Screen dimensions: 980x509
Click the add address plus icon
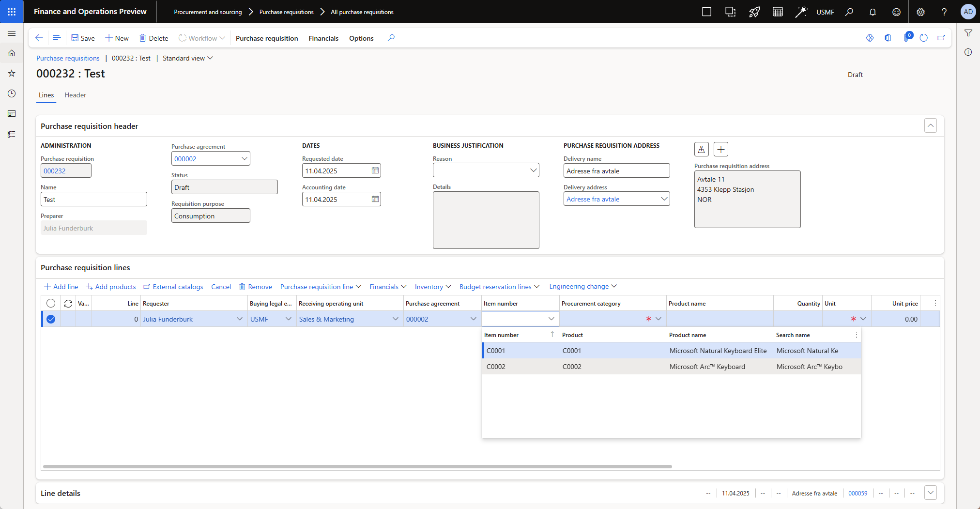click(720, 149)
